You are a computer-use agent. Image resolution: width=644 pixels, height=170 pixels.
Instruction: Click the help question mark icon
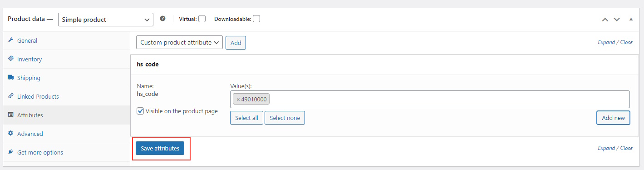coord(163,19)
